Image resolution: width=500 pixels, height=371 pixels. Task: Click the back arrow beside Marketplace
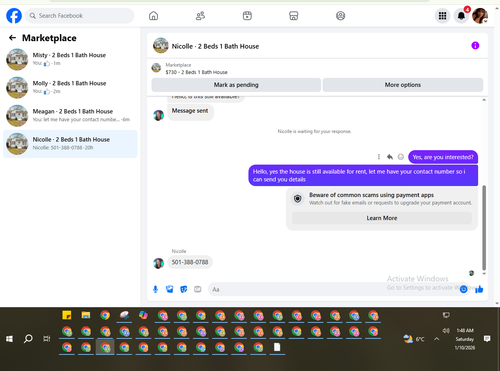click(12, 38)
